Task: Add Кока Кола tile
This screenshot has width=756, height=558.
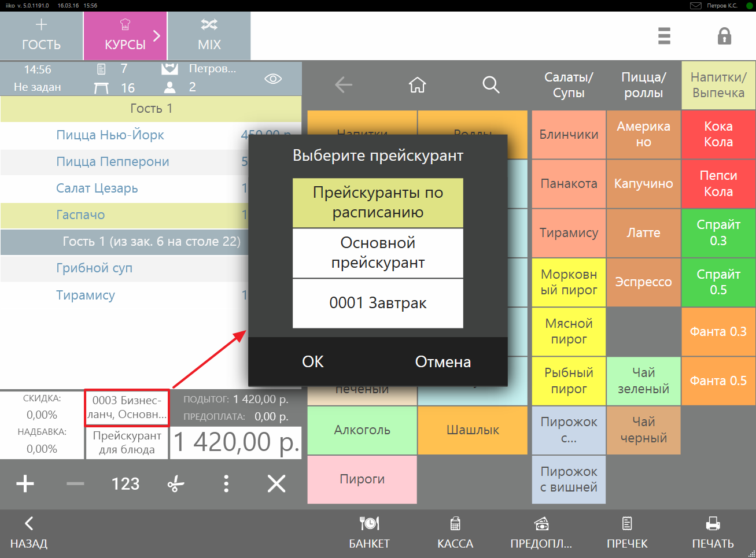Action: click(x=718, y=134)
